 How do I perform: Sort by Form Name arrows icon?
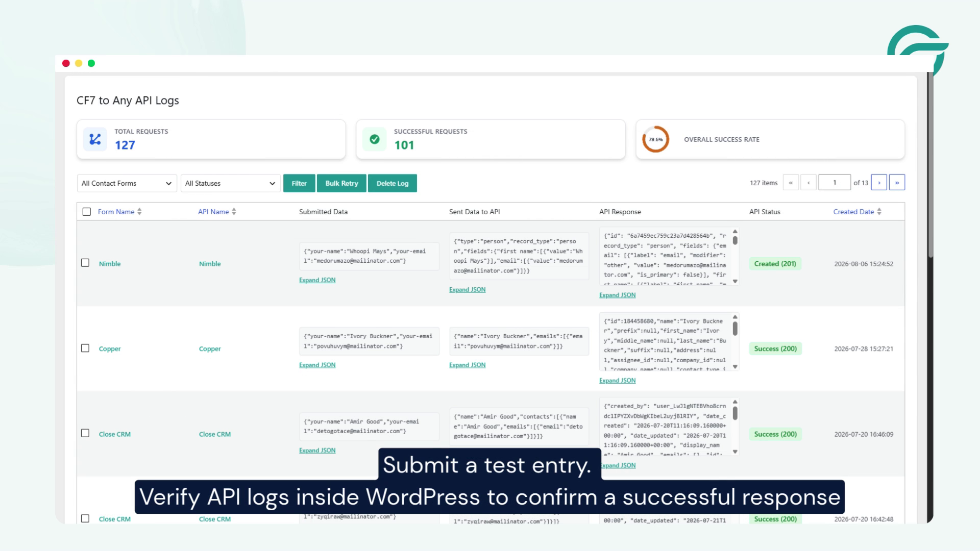(x=139, y=212)
